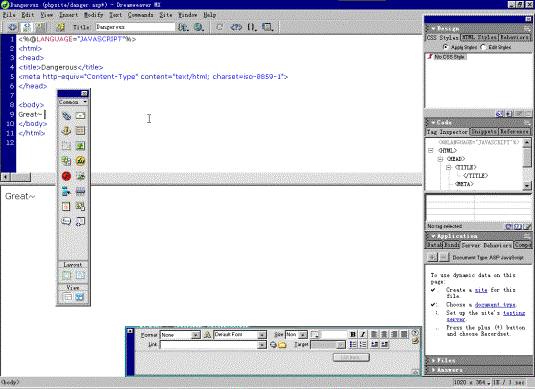535x389 pixels.
Task: Expand the Files panel group
Action: coord(433,360)
